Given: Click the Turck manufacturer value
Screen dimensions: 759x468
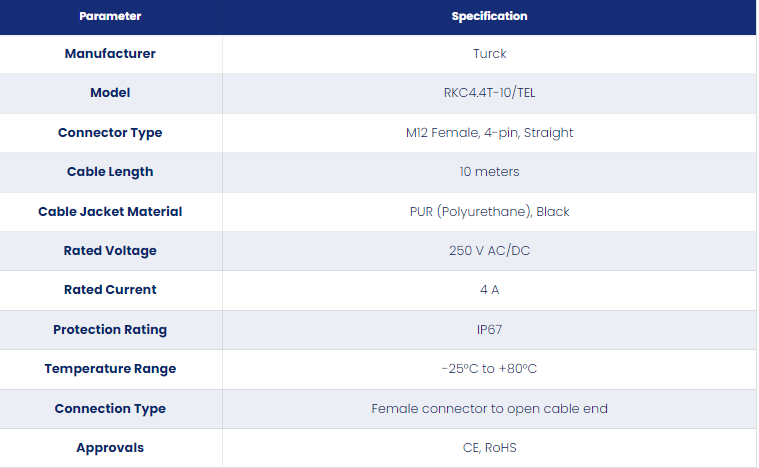Looking at the screenshot, I should pos(489,53).
